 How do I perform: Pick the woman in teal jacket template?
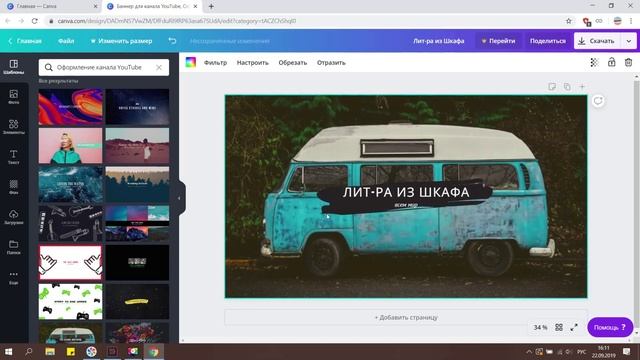tap(71, 146)
